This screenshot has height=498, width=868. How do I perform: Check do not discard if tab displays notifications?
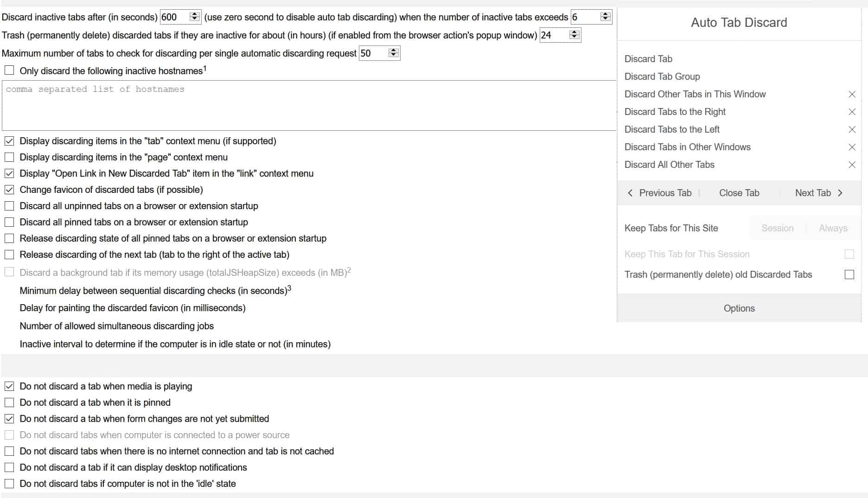[x=9, y=467]
